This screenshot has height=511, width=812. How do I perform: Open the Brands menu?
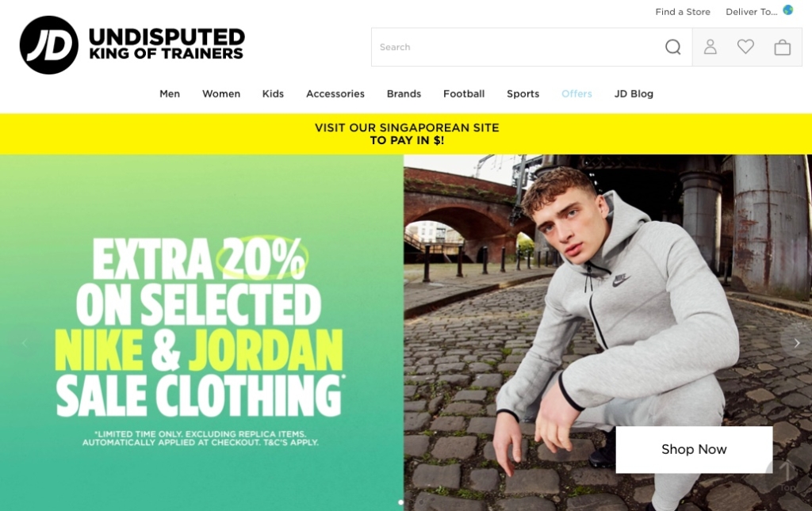(x=404, y=93)
